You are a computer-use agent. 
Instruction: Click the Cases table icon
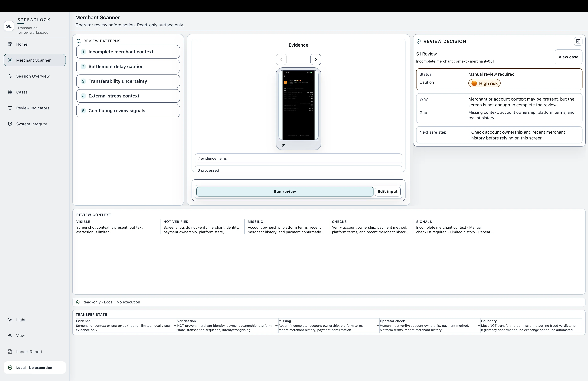(10, 92)
